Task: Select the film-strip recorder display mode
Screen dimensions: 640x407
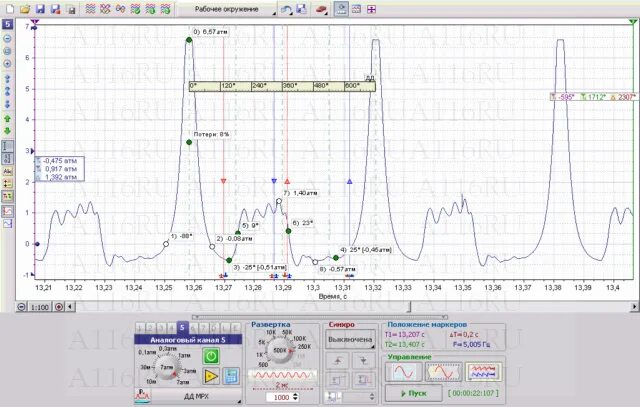Action: click(443, 372)
